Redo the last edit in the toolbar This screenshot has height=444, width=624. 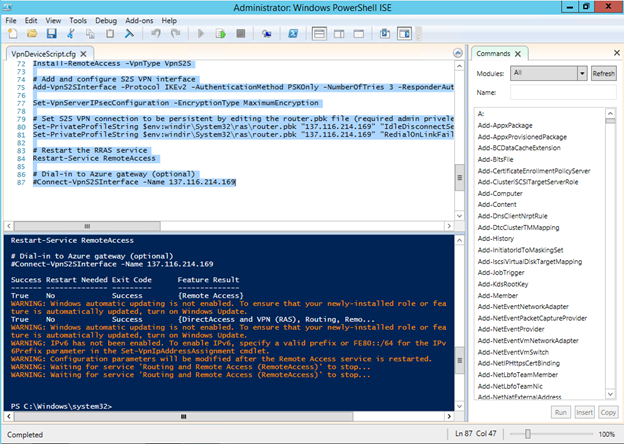pos(175,34)
